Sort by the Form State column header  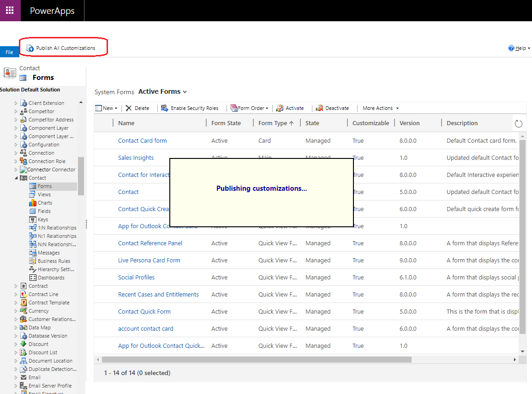[226, 123]
